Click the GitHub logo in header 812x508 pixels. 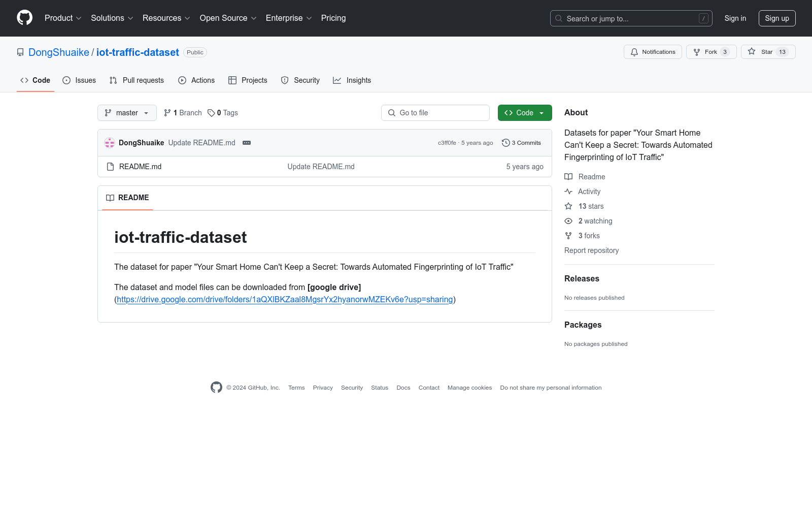point(24,18)
